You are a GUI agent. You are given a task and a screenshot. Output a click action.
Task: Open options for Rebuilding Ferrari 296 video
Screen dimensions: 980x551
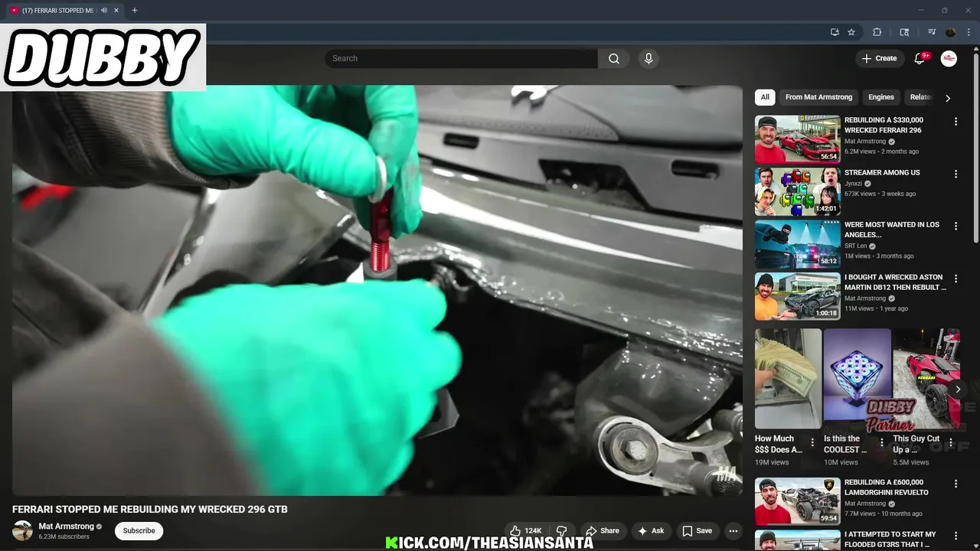(955, 122)
